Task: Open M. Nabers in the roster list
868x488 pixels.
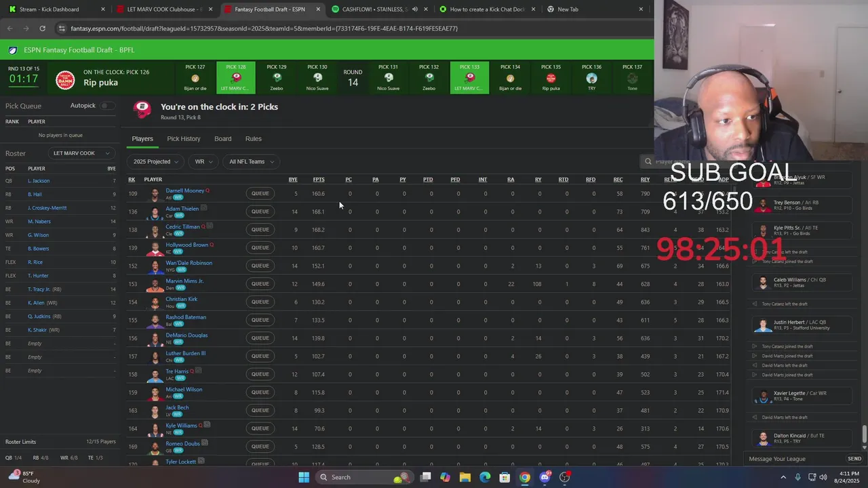Action: click(x=39, y=222)
